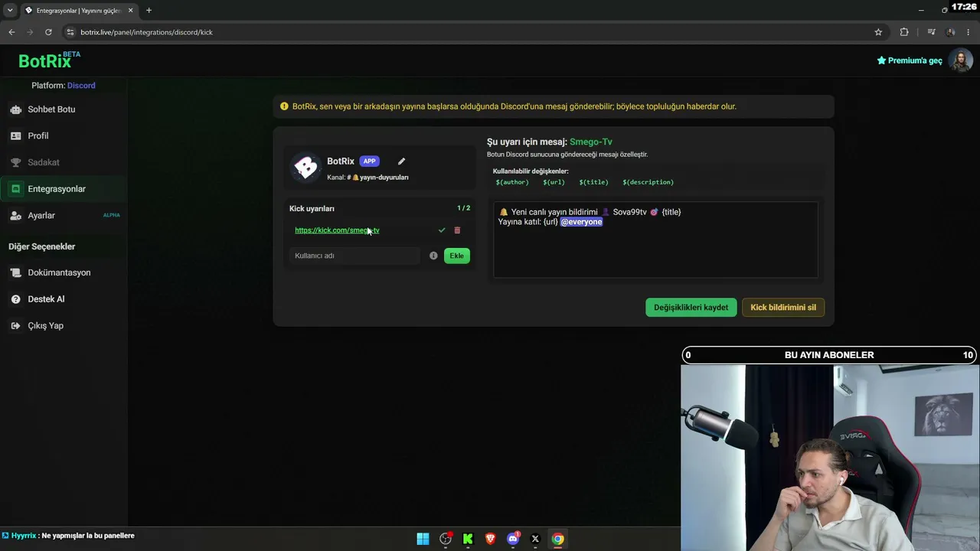
Task: Click the Destek AI question mark icon
Action: click(15, 299)
